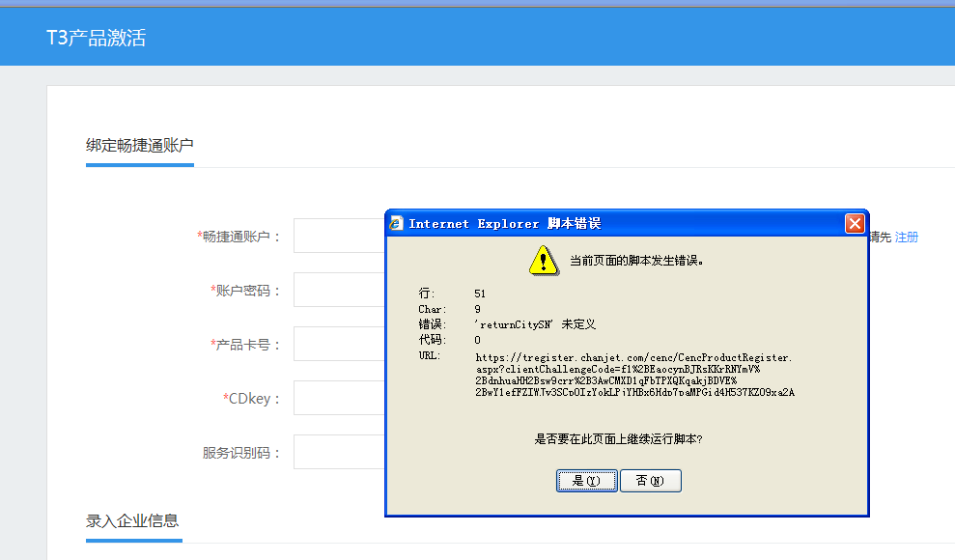Focus the 账户密码 input field

click(339, 290)
